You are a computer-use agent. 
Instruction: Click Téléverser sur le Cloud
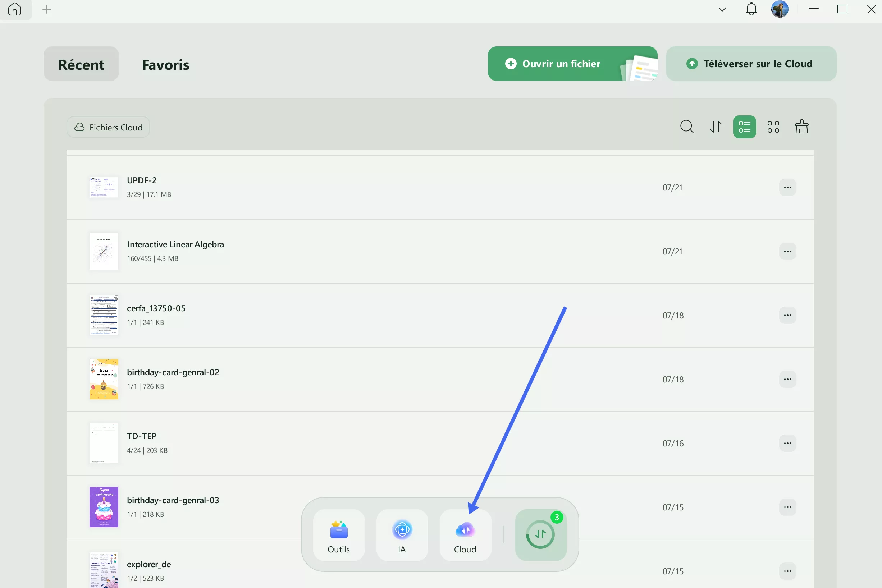point(751,63)
